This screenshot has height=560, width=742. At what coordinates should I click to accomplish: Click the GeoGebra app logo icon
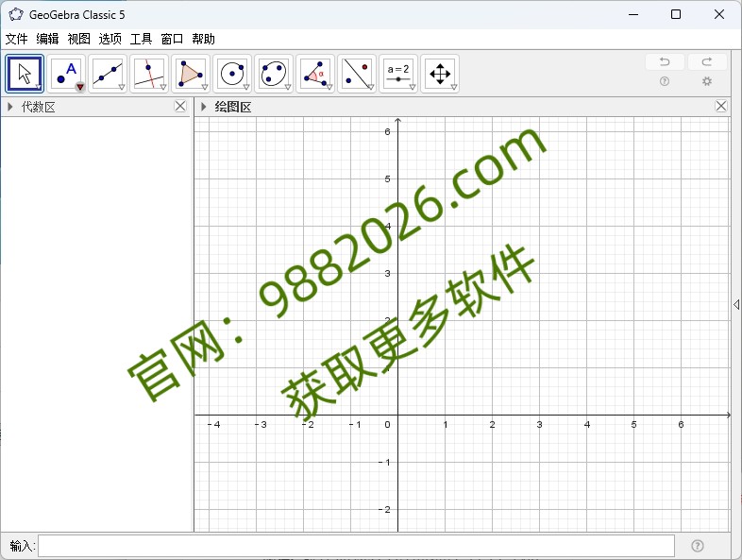tap(16, 14)
